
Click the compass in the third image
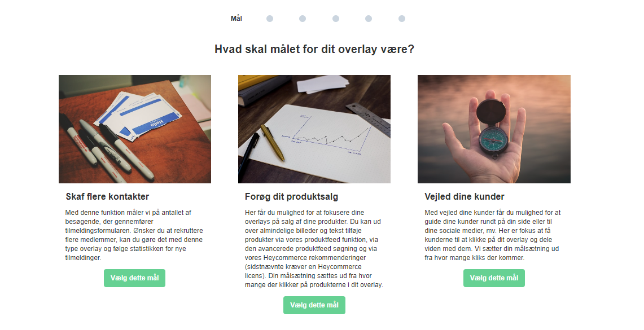pyautogui.click(x=493, y=128)
